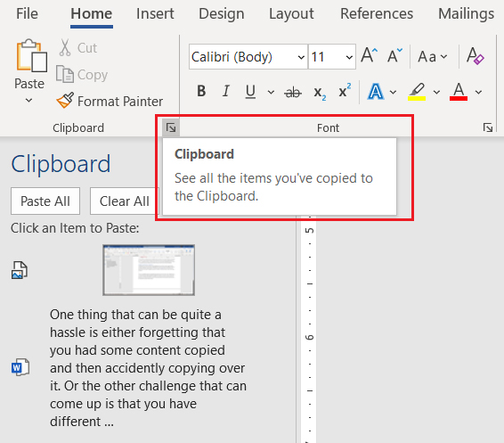Switch to the Insert tab

[155, 14]
